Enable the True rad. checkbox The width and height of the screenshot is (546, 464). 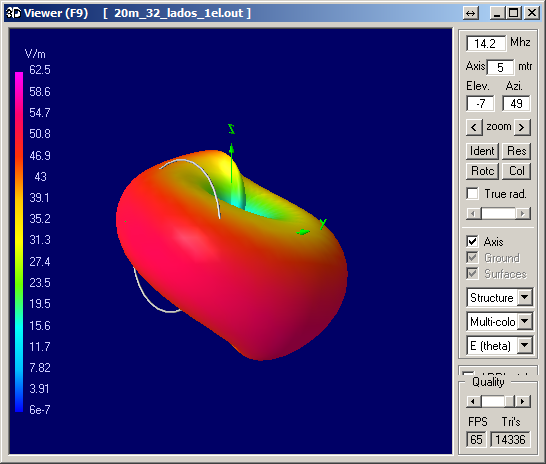473,194
